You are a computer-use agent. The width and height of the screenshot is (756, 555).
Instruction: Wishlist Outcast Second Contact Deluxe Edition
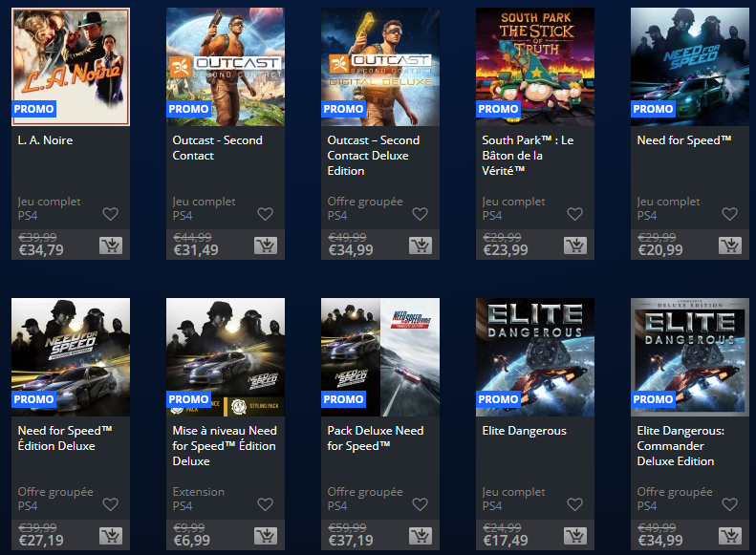(420, 214)
